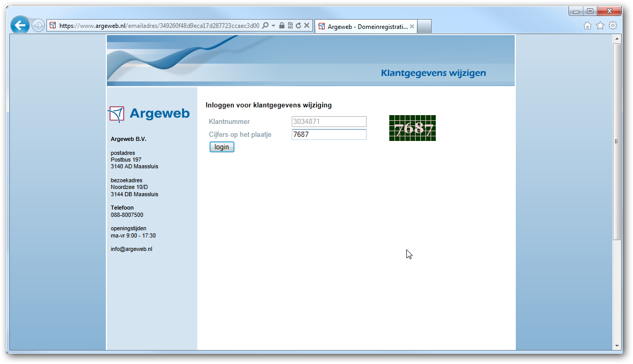The width and height of the screenshot is (633, 364).
Task: Click the Cijfers op het plaatje label
Action: pyautogui.click(x=240, y=135)
